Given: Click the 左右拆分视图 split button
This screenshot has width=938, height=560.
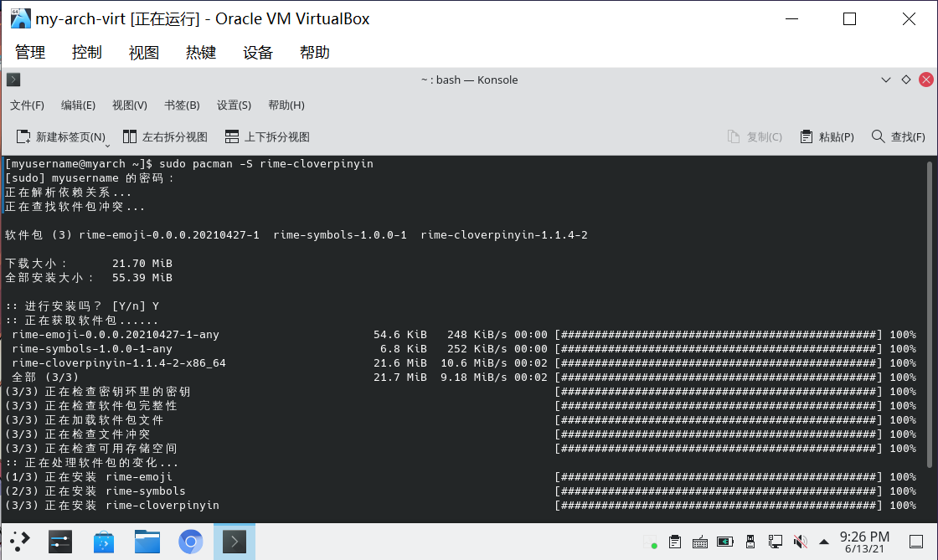Looking at the screenshot, I should 165,136.
